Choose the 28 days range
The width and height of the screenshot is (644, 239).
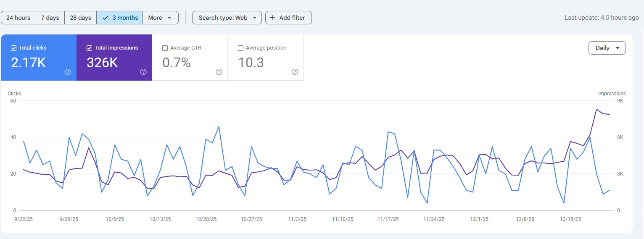click(x=80, y=18)
